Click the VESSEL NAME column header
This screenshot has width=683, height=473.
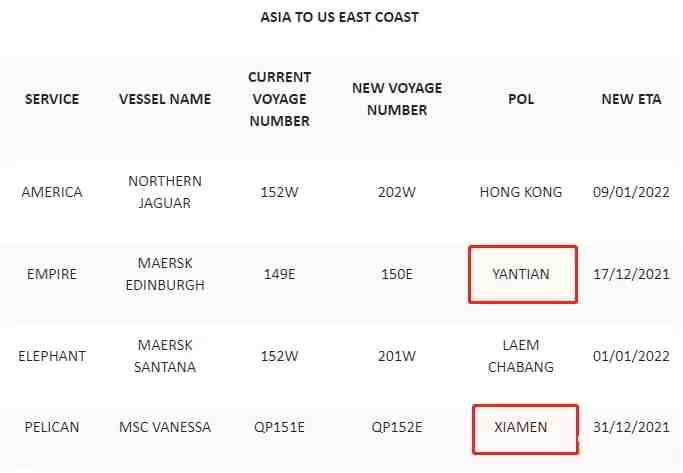point(165,99)
